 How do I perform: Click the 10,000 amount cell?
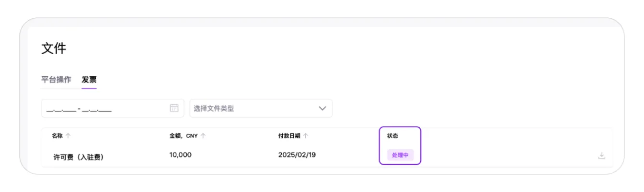coord(181,155)
